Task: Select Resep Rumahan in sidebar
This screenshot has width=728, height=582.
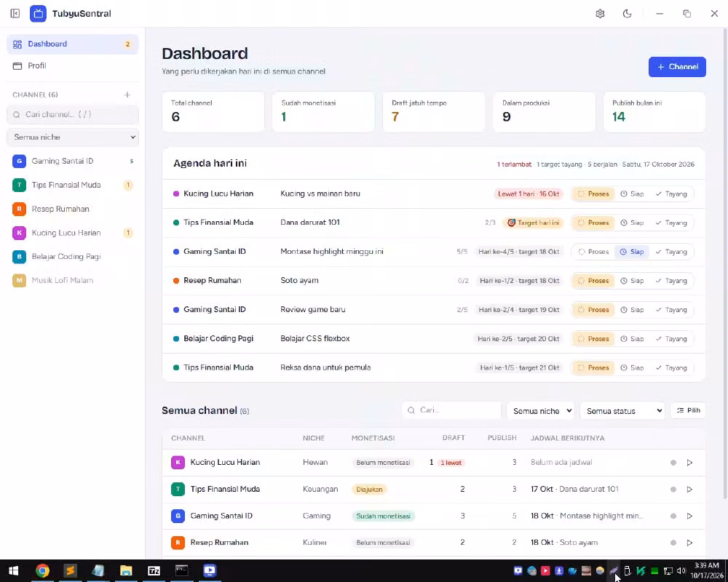Action: (72, 209)
